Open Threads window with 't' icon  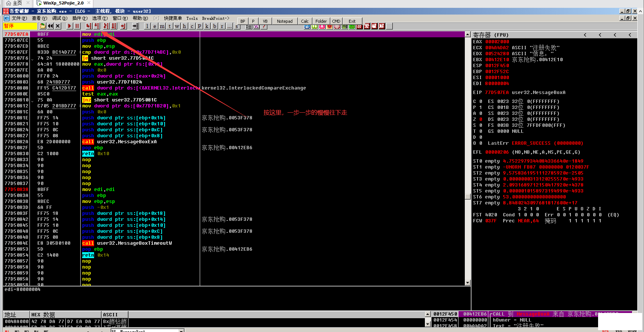(169, 26)
